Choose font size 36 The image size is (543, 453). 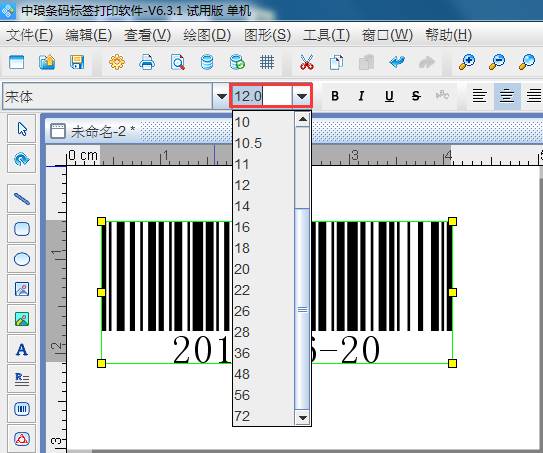click(263, 353)
